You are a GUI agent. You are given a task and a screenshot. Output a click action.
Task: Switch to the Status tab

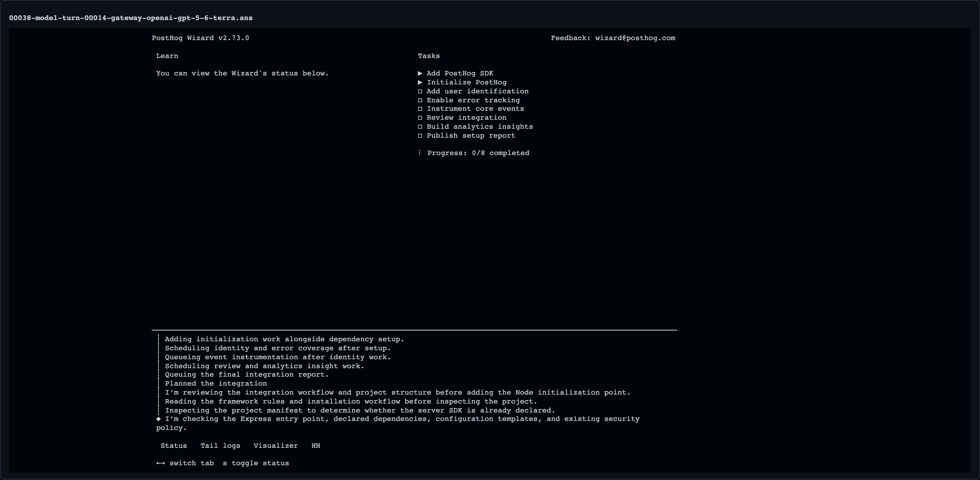point(173,445)
